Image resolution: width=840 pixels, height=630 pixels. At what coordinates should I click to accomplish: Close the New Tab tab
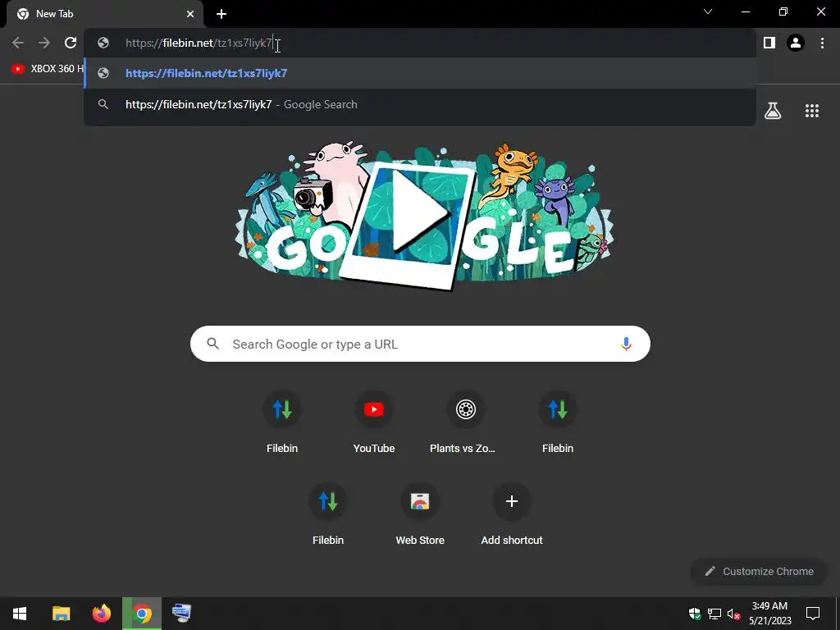point(190,14)
